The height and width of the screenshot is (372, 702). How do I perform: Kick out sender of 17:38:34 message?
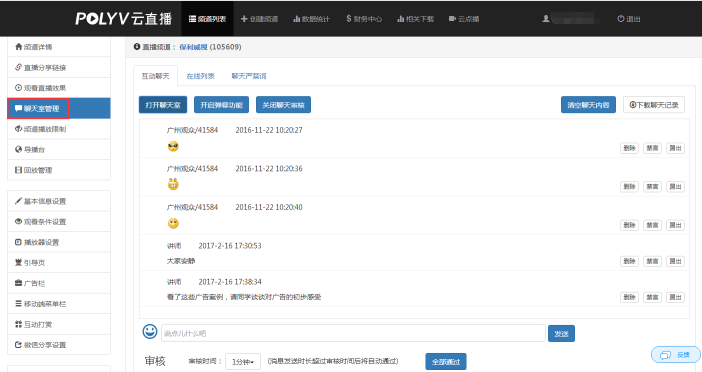pyautogui.click(x=675, y=297)
